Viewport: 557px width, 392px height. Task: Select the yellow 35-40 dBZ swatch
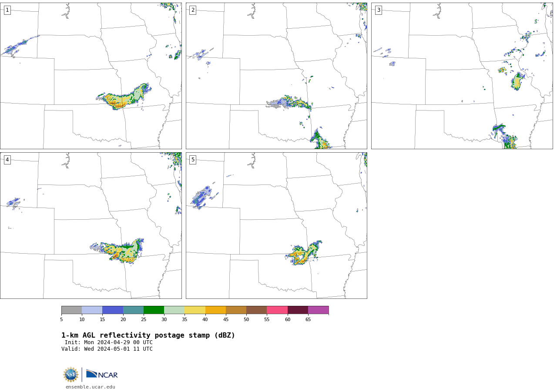click(195, 310)
